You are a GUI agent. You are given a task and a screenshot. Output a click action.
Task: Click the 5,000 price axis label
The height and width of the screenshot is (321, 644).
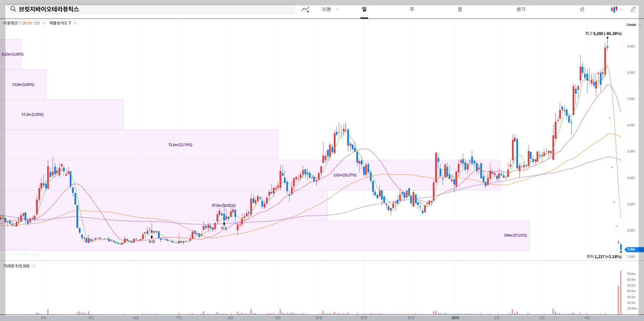click(631, 152)
